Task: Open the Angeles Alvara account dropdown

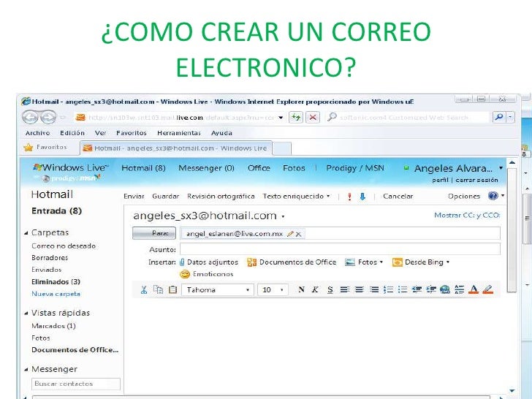Action: pos(501,168)
